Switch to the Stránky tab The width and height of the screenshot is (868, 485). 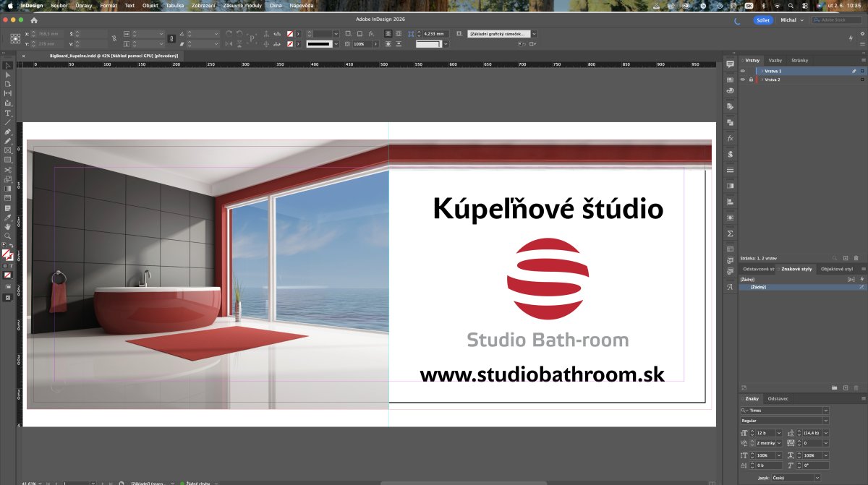tap(799, 60)
